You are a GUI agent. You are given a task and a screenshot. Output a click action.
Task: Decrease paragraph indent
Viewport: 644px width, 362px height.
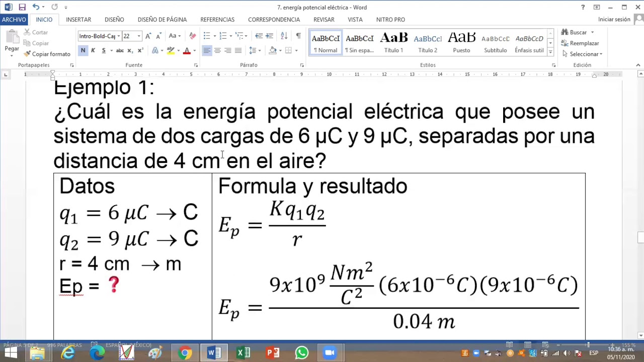259,36
